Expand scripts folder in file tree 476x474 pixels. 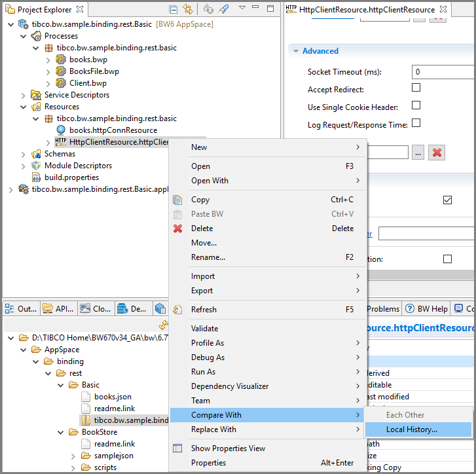click(73, 468)
